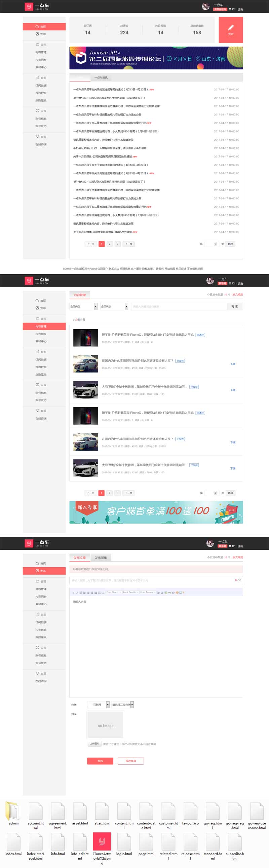
Task: Select the favicon.ico file
Action: click(x=190, y=813)
